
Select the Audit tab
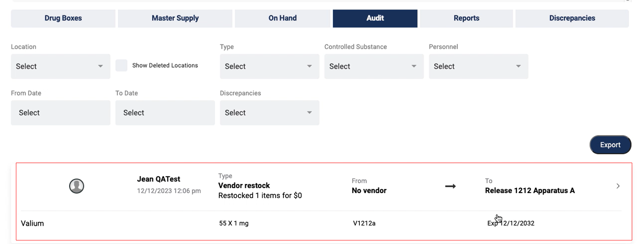pos(375,18)
